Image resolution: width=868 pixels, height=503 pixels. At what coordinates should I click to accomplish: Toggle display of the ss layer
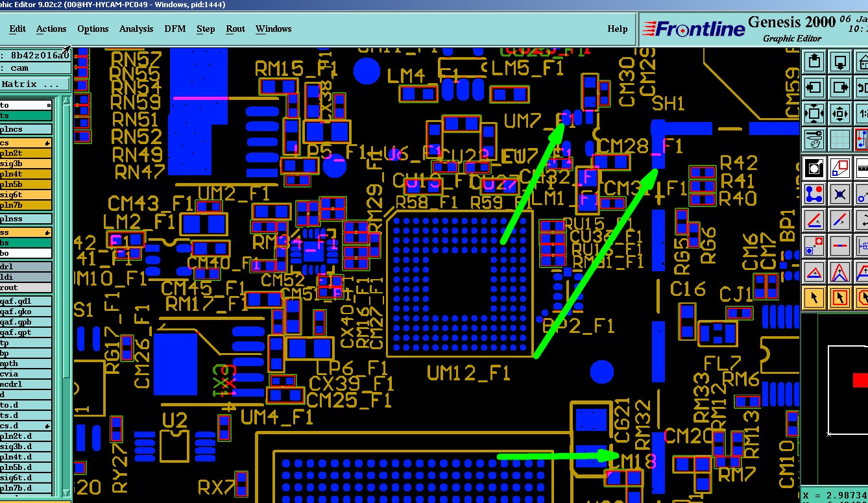(x=26, y=232)
